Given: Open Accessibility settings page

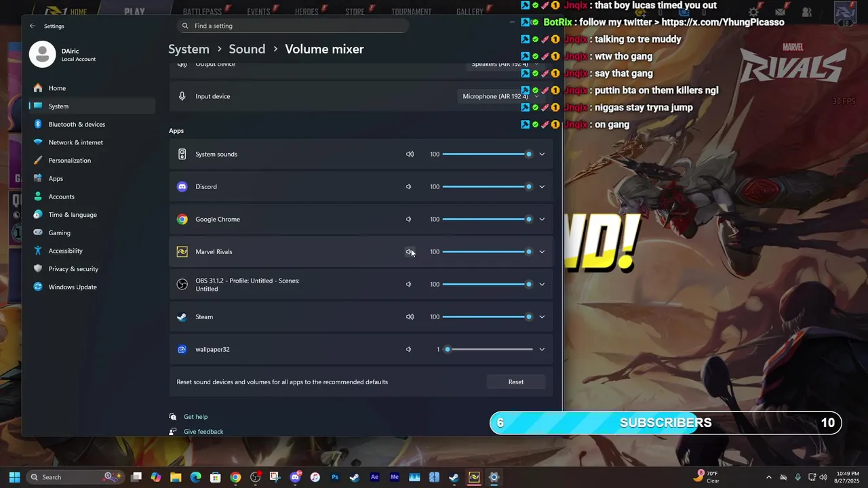Looking at the screenshot, I should (x=92, y=251).
